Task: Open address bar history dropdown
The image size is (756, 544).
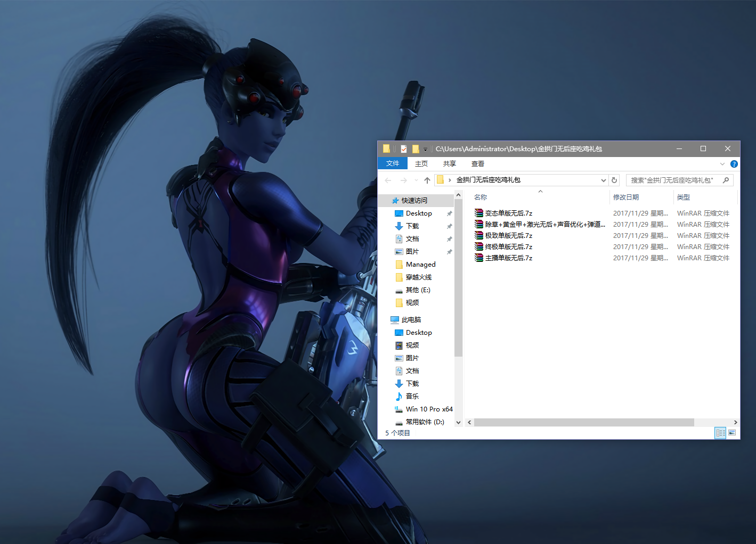Action: pos(603,180)
